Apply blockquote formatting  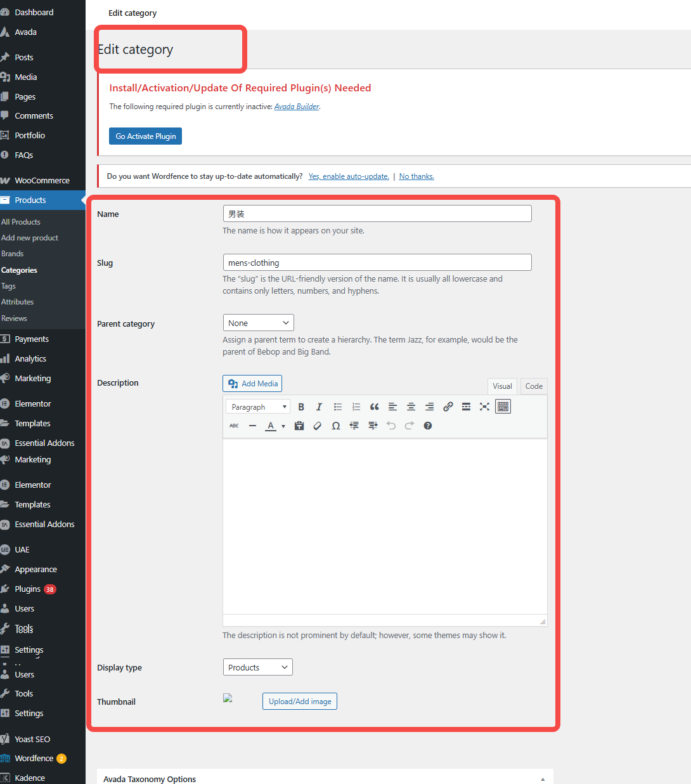click(x=375, y=407)
